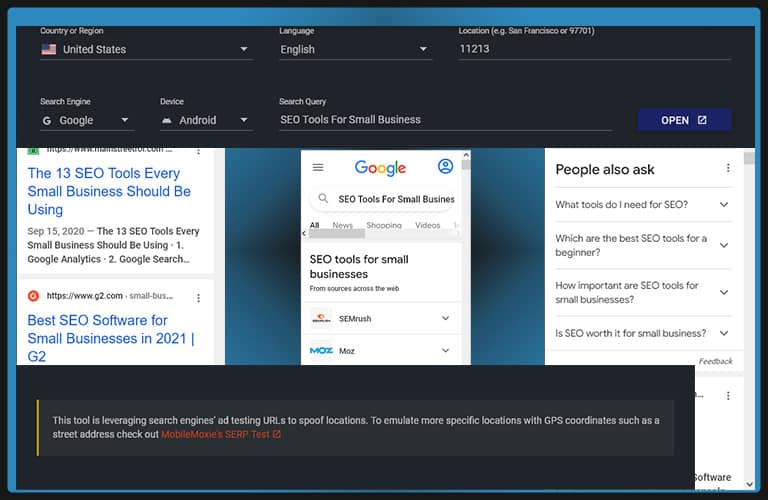Click the Moz logo icon

click(321, 351)
